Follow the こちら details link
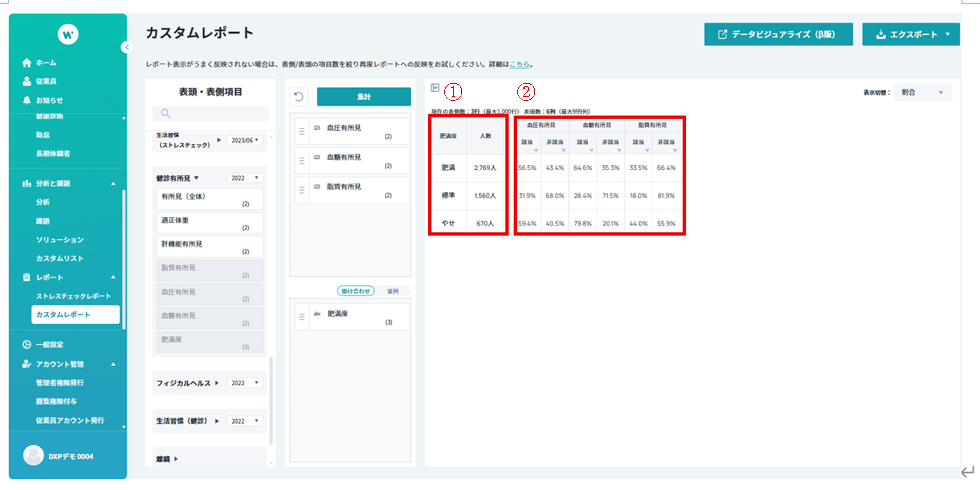 (519, 64)
